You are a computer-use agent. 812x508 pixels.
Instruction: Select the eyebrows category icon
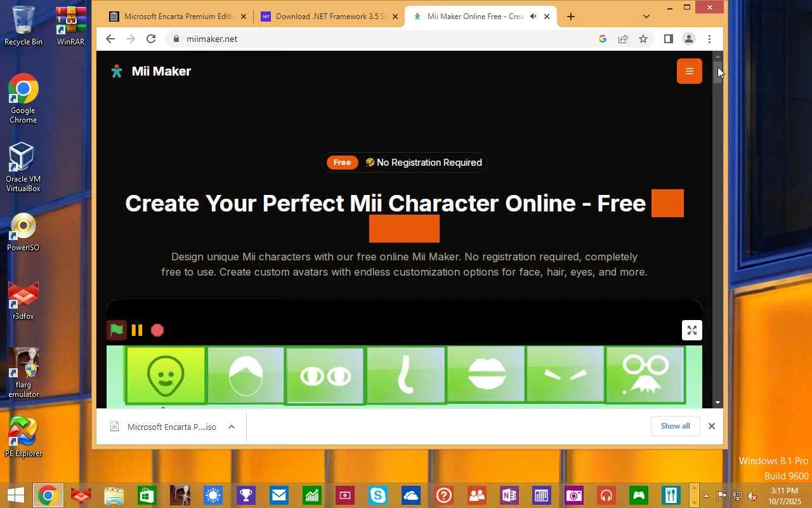click(565, 375)
